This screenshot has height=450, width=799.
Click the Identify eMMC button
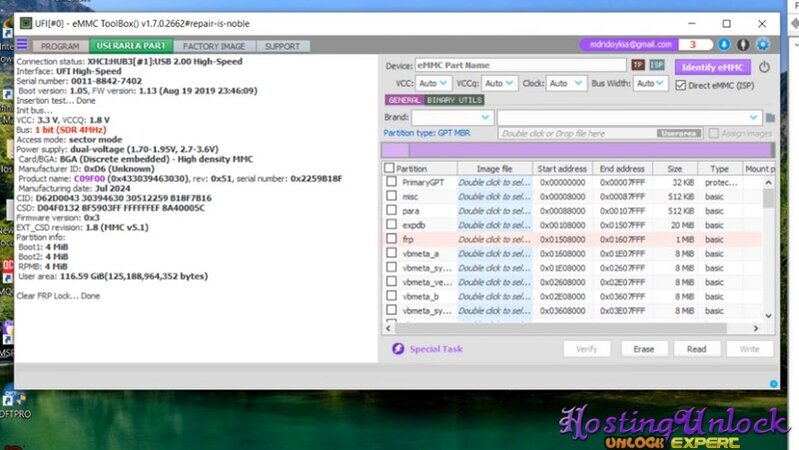[x=712, y=66]
